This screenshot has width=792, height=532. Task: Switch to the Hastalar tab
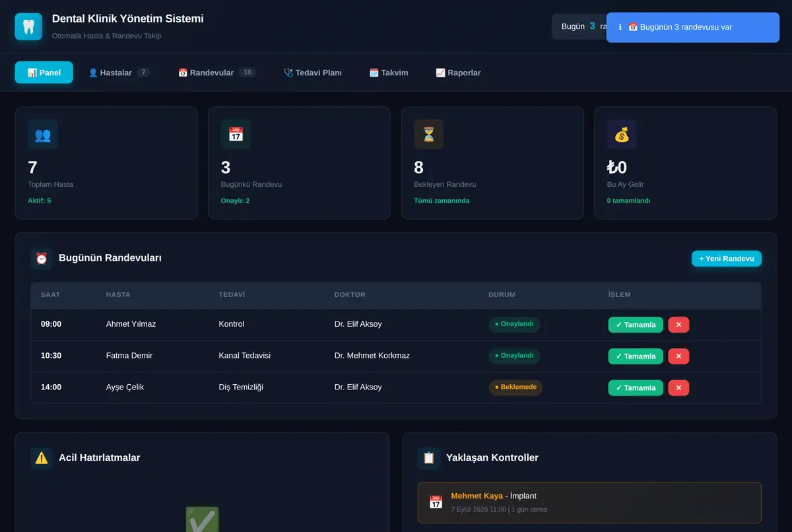point(119,73)
